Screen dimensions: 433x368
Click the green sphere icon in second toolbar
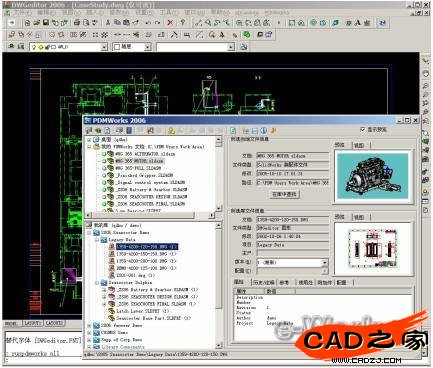pos(247,34)
